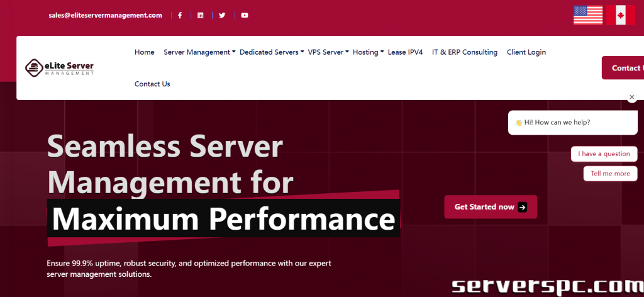Expand the Hosting dropdown menu
The height and width of the screenshot is (297, 644).
click(368, 52)
